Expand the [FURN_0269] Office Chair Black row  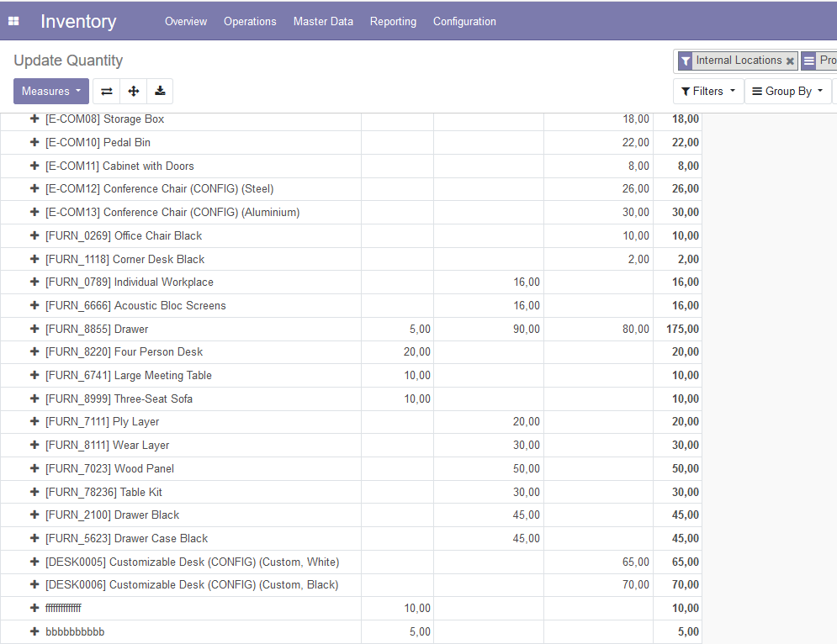pyautogui.click(x=34, y=235)
